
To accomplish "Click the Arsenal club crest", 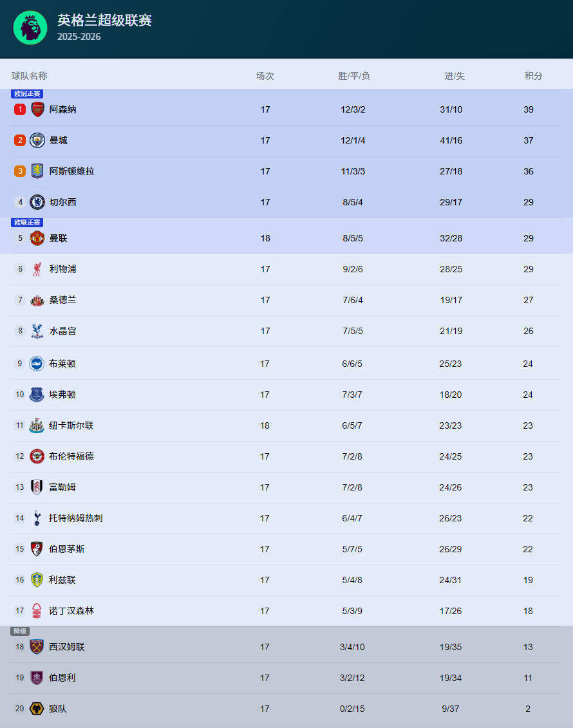I will [x=37, y=109].
